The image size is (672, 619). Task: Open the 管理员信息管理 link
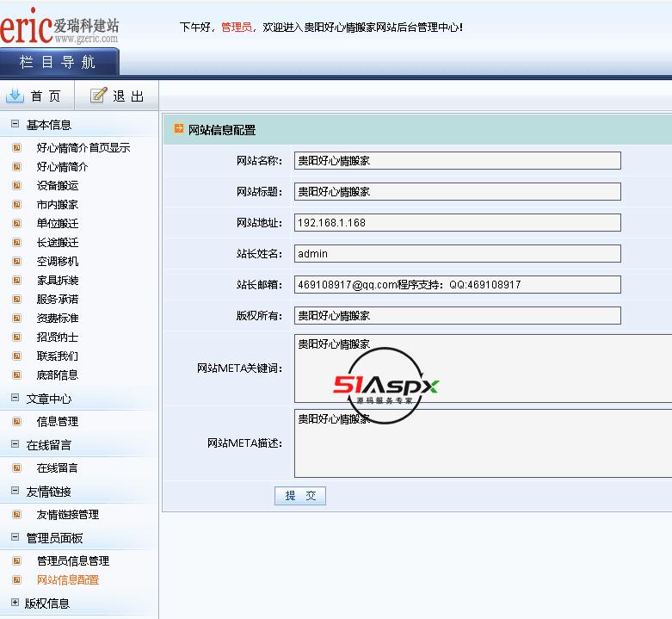coord(73,561)
